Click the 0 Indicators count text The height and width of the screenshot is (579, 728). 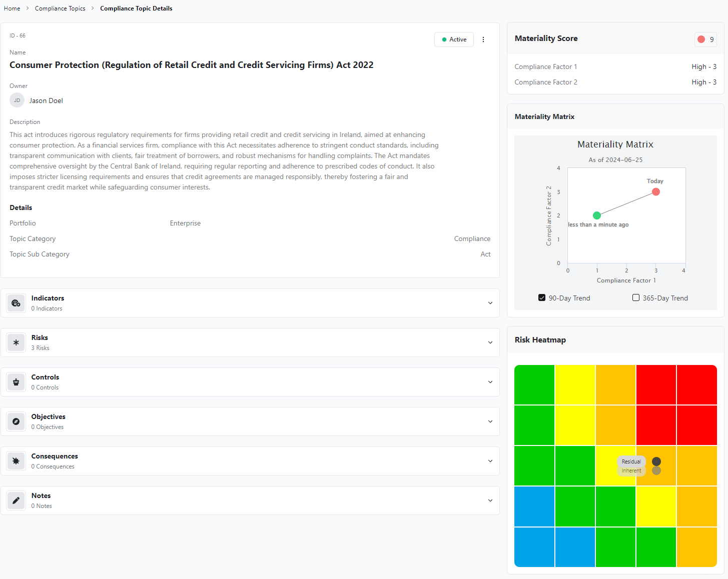point(47,308)
